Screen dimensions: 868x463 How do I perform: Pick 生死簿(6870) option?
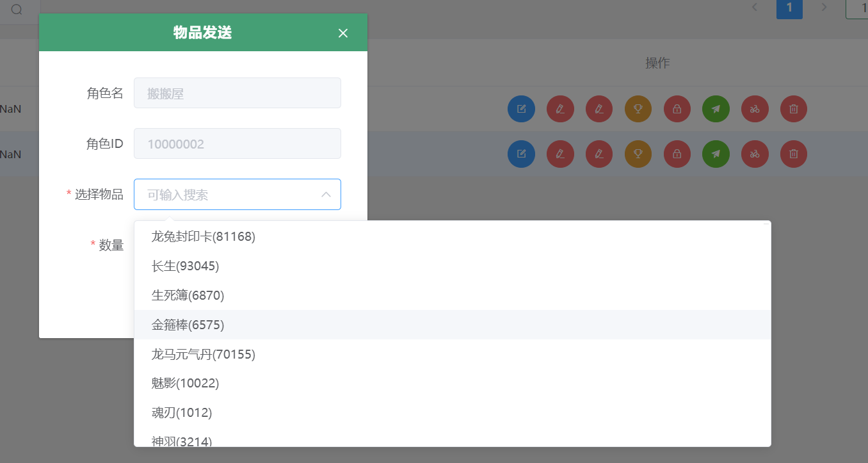(x=188, y=295)
